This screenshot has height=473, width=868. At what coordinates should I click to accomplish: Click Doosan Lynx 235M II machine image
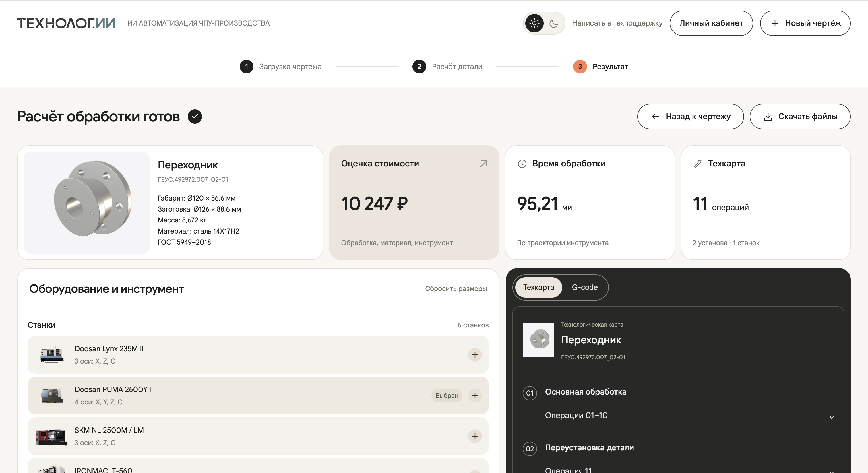[52, 355]
